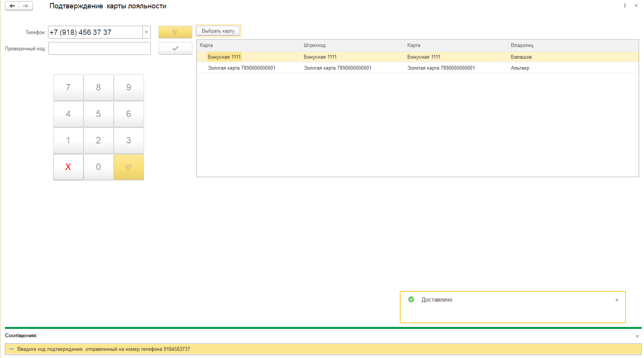Send code using button beside phone field
644x358 pixels.
click(175, 32)
